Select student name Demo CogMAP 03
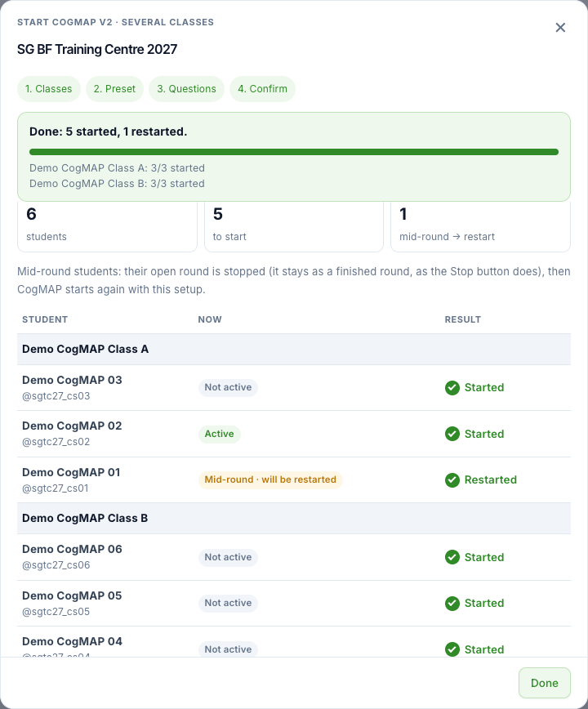588x709 pixels. coord(72,380)
